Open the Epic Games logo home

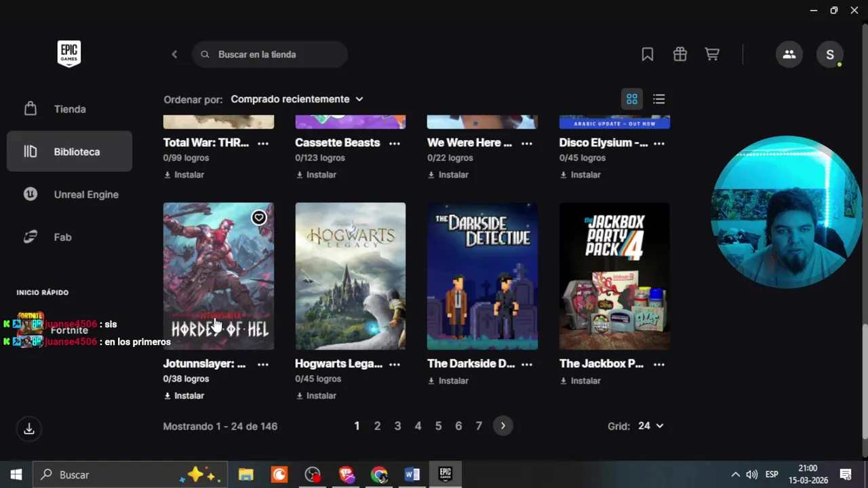click(x=69, y=54)
